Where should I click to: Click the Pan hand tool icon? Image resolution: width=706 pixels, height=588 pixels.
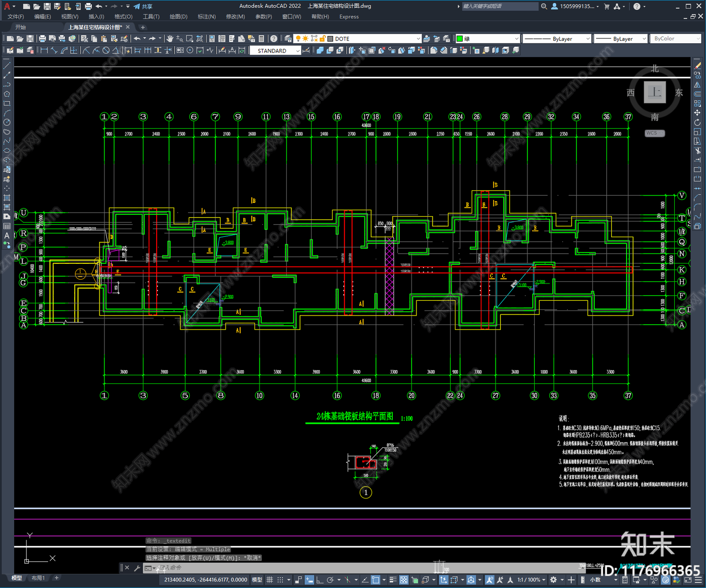170,39
